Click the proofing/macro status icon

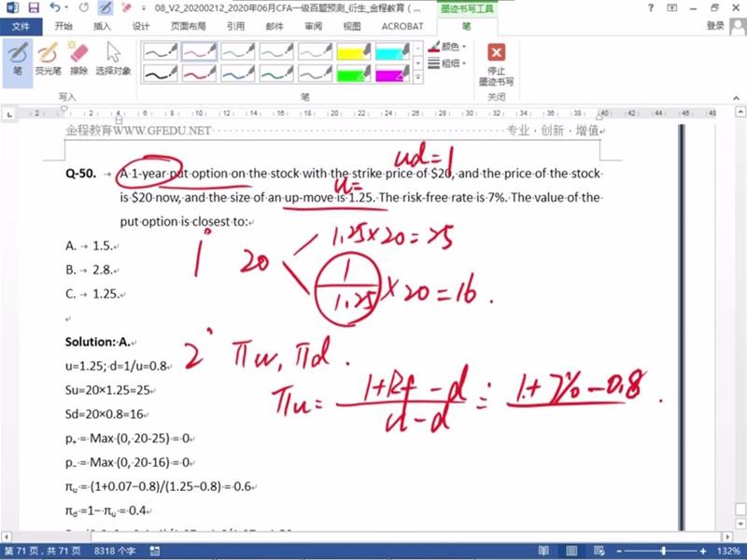click(x=154, y=551)
